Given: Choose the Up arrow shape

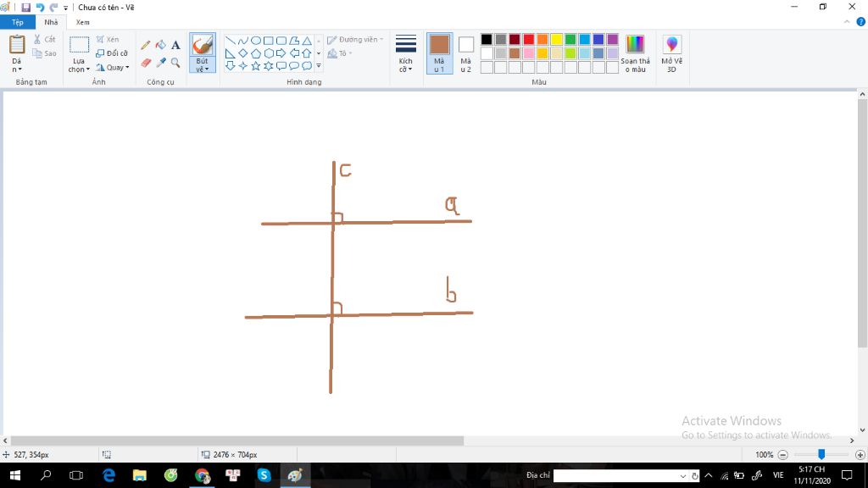Looking at the screenshot, I should (x=307, y=53).
